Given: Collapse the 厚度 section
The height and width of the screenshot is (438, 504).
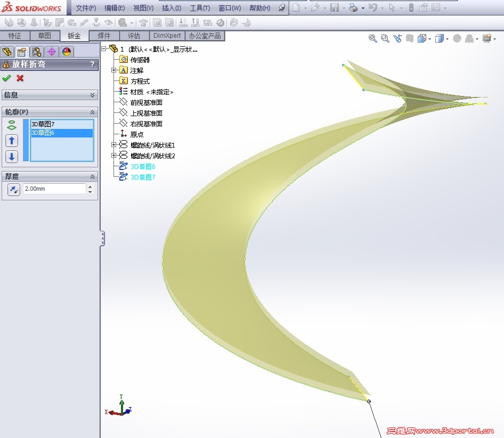Looking at the screenshot, I should 92,176.
